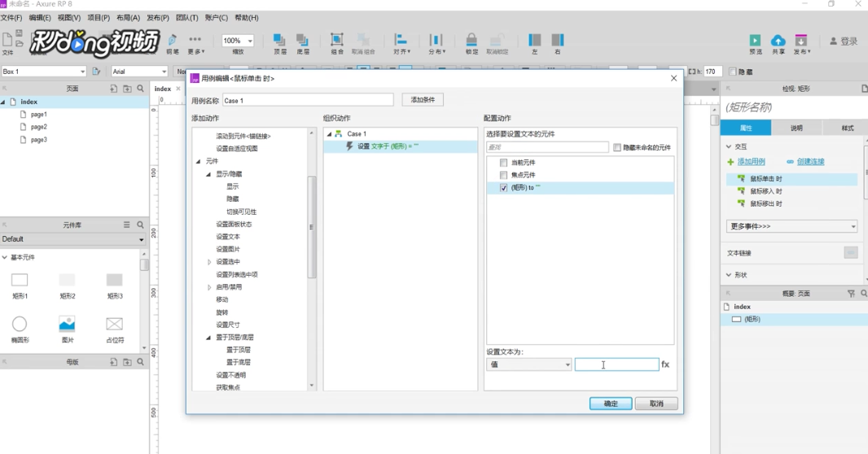Select the Ellipse (椭圆形) widget

click(x=20, y=324)
